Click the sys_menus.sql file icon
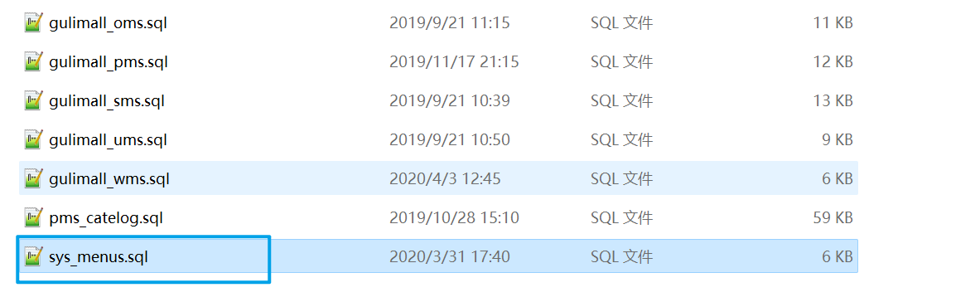 34,257
